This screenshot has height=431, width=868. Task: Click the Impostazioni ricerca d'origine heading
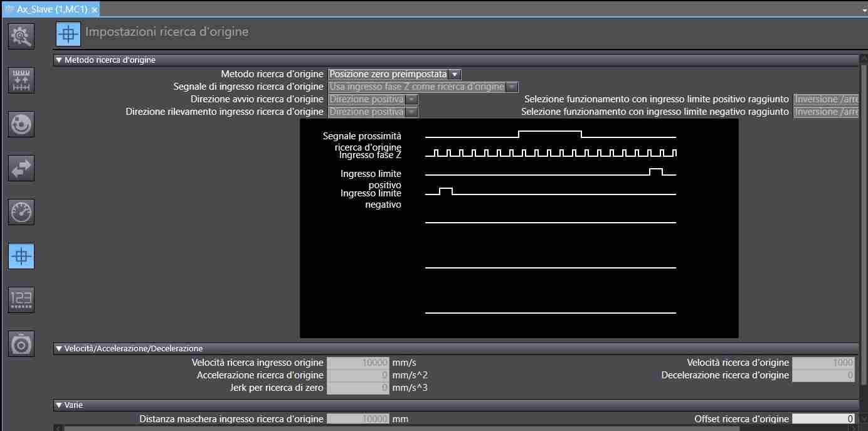167,32
